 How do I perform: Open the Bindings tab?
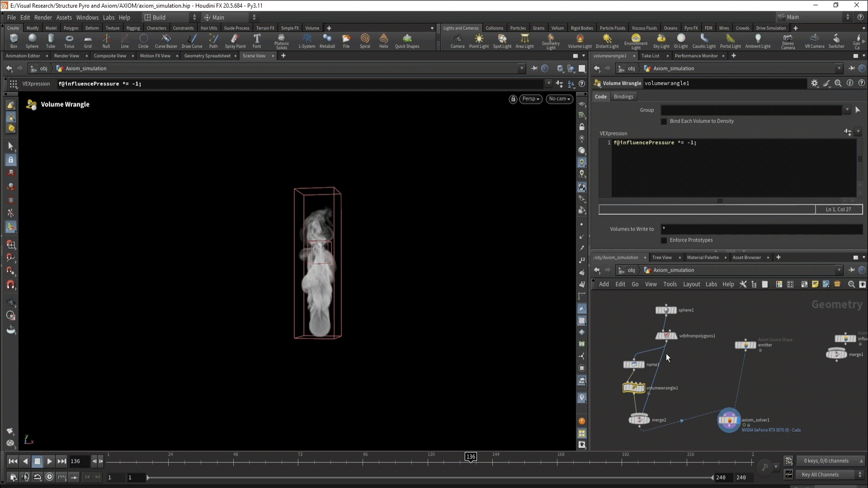(x=623, y=97)
